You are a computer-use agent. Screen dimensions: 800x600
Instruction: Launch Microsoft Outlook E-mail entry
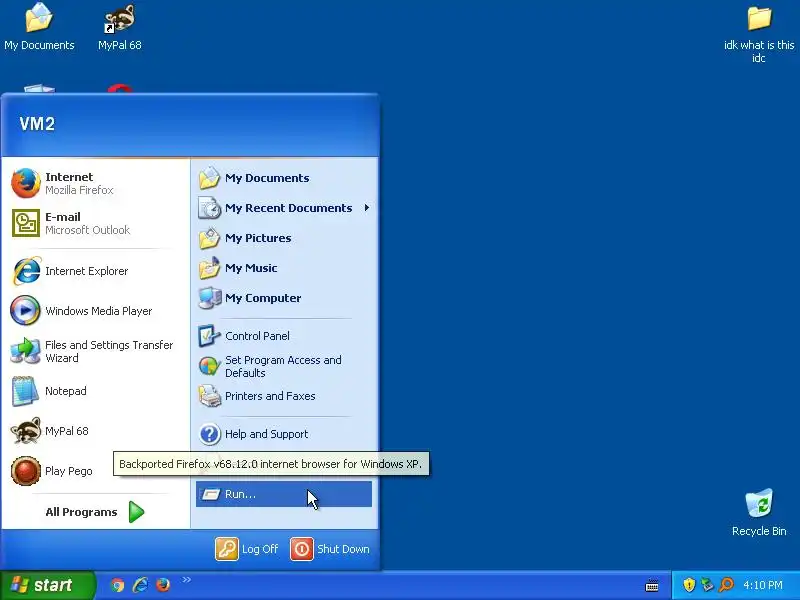95,223
